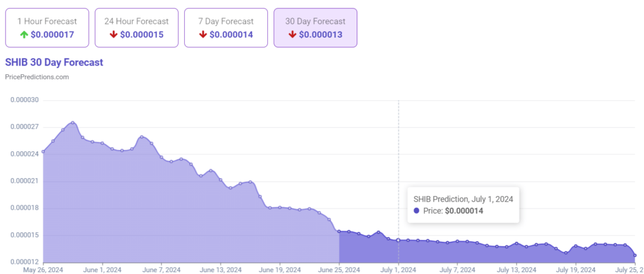Click the $0.000013 price value
The width and height of the screenshot is (644, 274).
[321, 34]
